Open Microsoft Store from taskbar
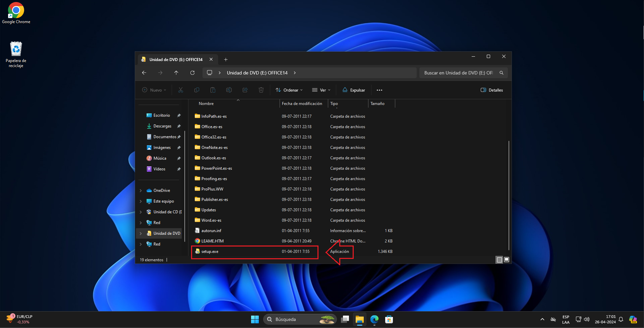The width and height of the screenshot is (644, 328). click(389, 320)
